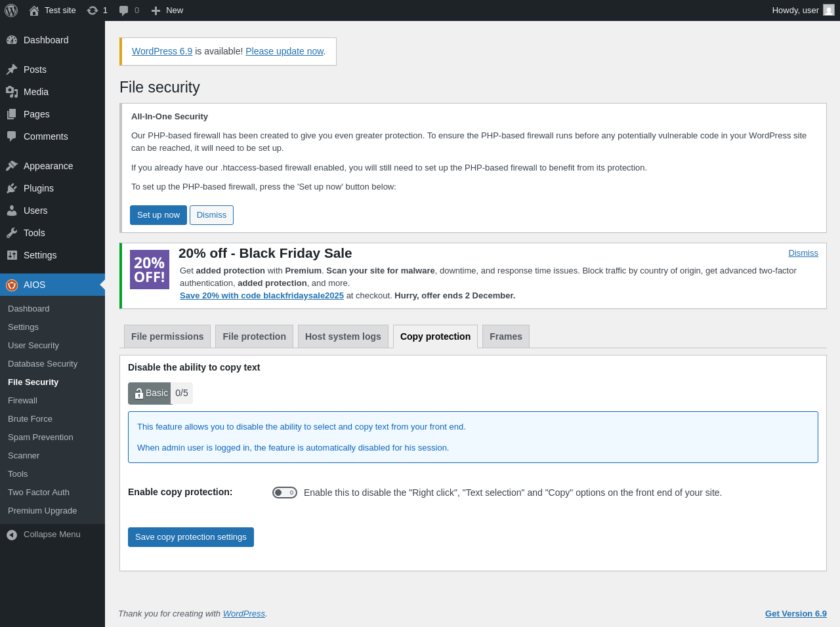Click the Set up now button
This screenshot has height=627, width=840.
pyautogui.click(x=158, y=215)
